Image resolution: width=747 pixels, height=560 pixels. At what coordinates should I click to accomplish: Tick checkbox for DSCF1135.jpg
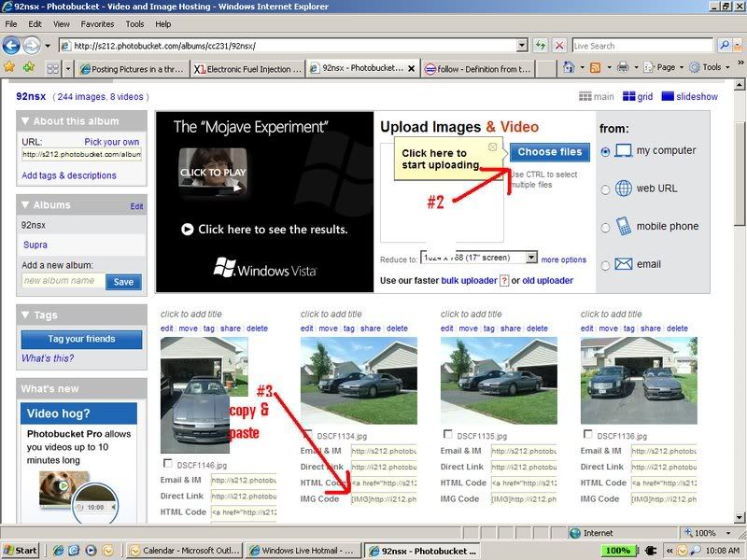point(447,434)
